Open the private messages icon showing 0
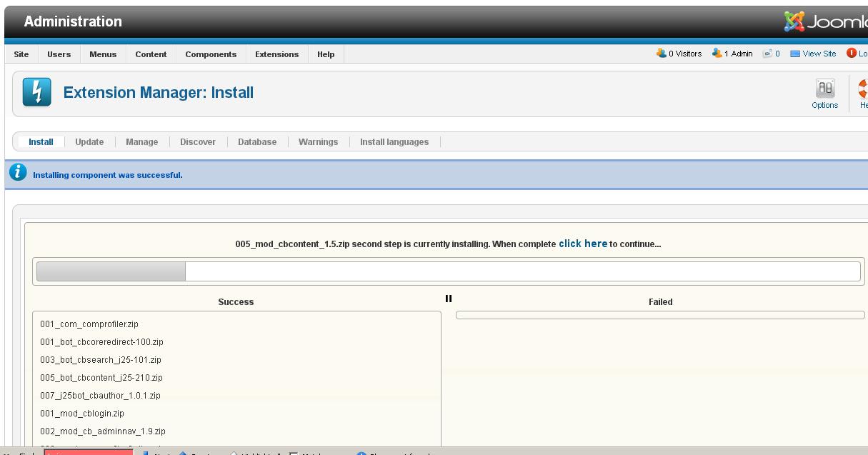The width and height of the screenshot is (868, 455). tap(768, 54)
